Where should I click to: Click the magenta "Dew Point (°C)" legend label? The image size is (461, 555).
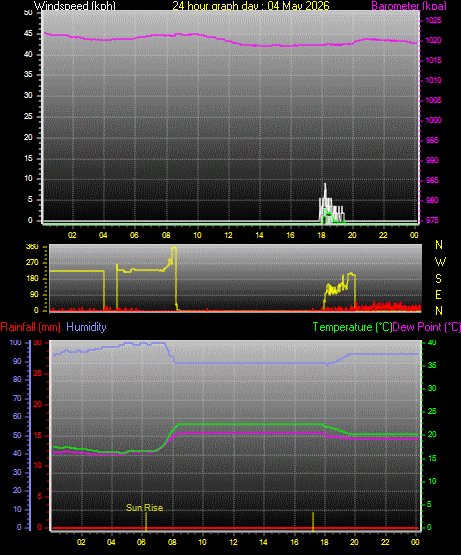click(x=427, y=327)
